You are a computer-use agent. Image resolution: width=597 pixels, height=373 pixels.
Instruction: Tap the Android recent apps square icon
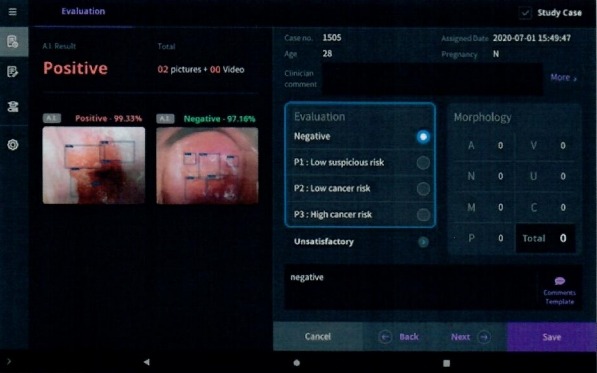[x=447, y=363]
